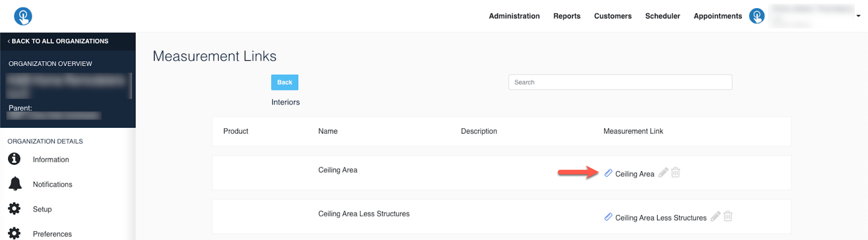Click the blue Back button

coord(285,82)
